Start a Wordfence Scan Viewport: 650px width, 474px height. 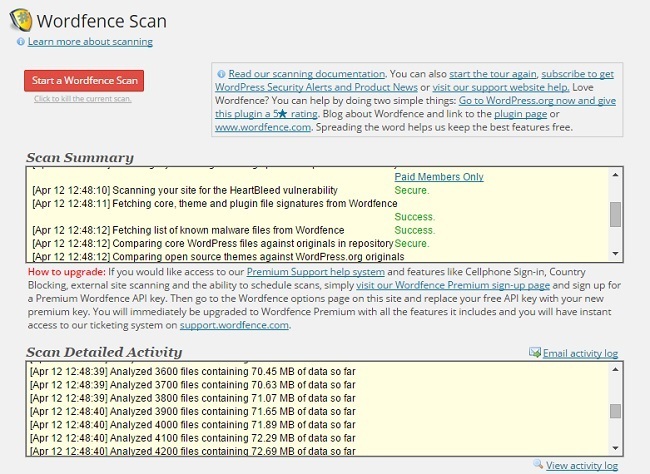[x=84, y=80]
